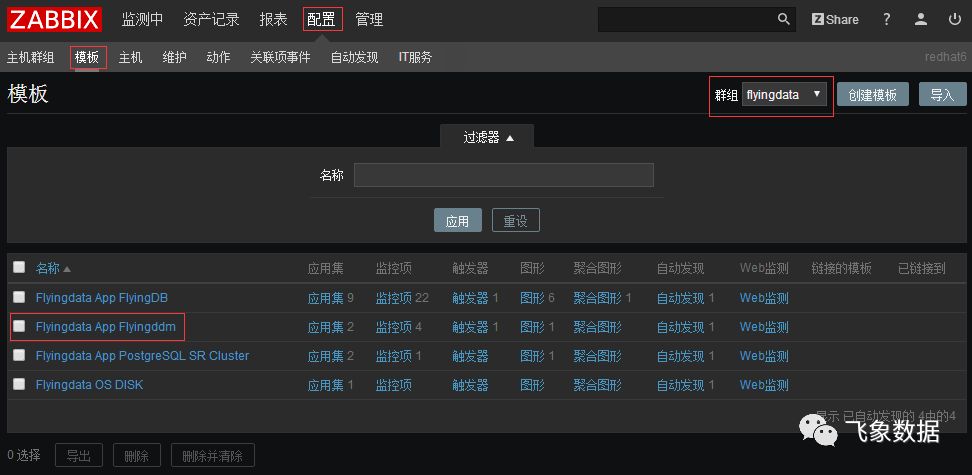This screenshot has height=475, width=972.
Task: Go to 模板 submenu
Action: coord(88,58)
